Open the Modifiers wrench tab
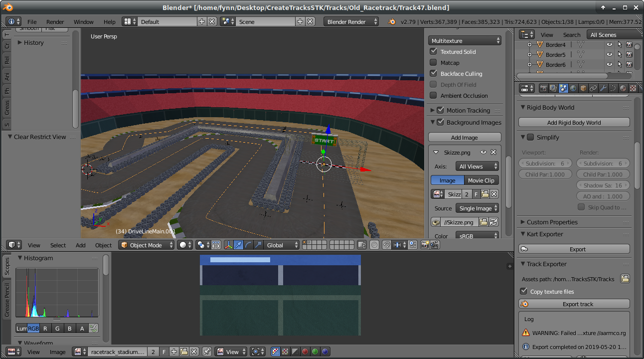 point(603,88)
